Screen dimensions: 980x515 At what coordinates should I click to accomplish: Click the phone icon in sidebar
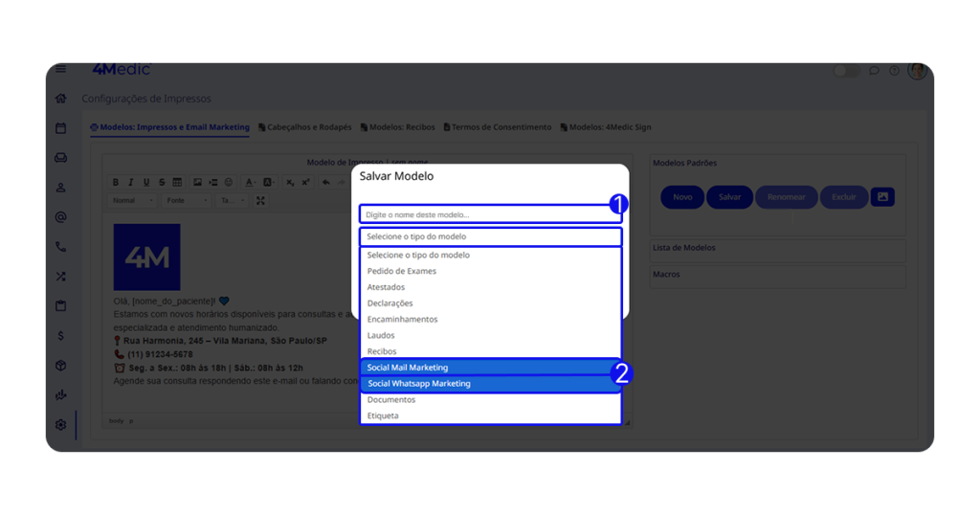60,247
